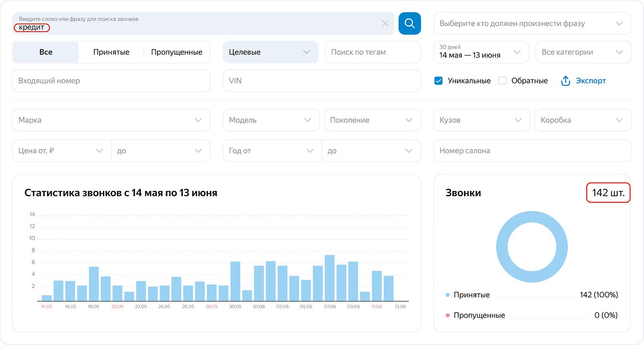Image resolution: width=644 pixels, height=345 pixels.
Task: Click the 13.06 date axis label
Action: pyautogui.click(x=400, y=307)
